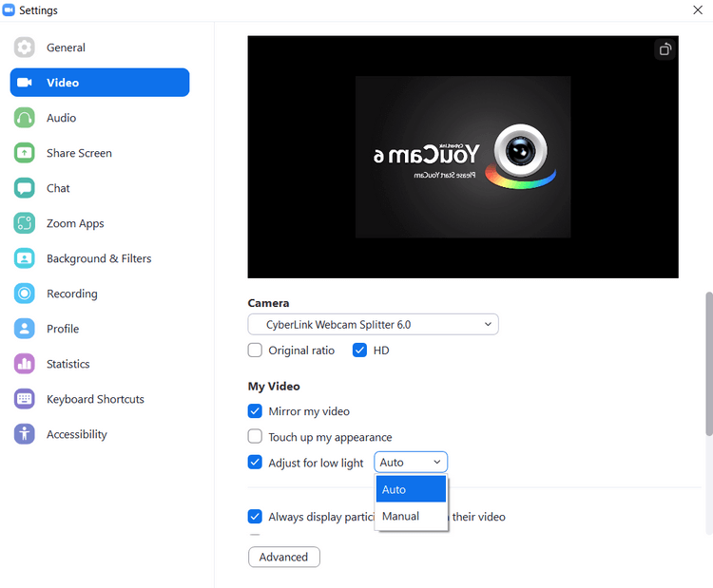Click the Audio headphones icon
The image size is (713, 588).
pyautogui.click(x=25, y=118)
